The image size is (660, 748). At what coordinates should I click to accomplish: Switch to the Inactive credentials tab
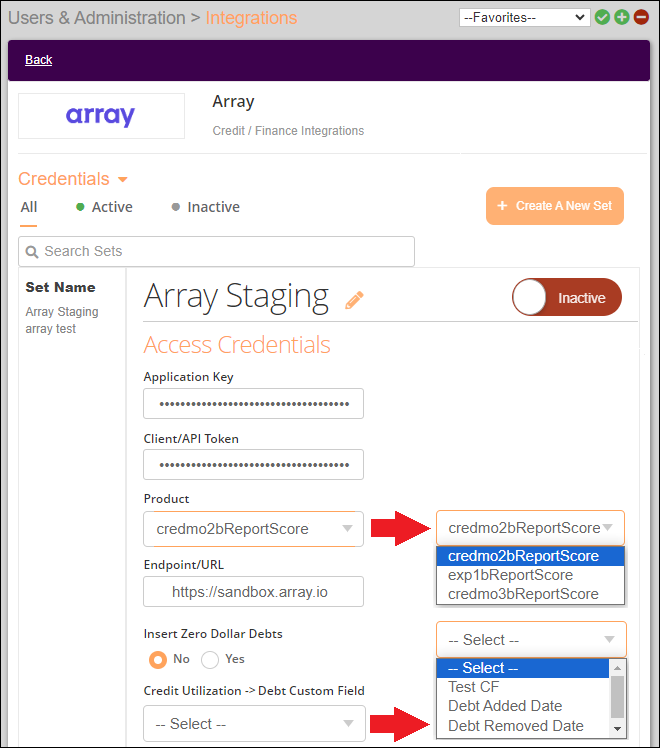[206, 207]
